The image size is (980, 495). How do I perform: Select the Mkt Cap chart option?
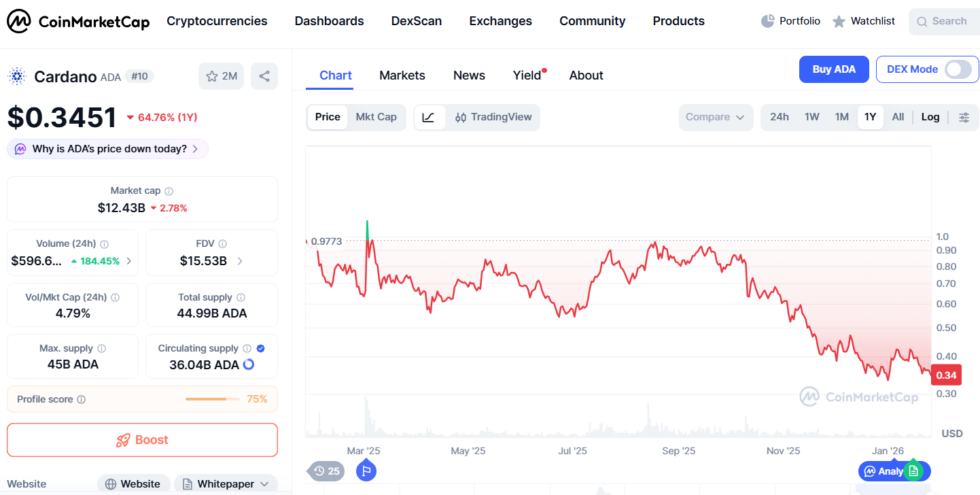377,117
